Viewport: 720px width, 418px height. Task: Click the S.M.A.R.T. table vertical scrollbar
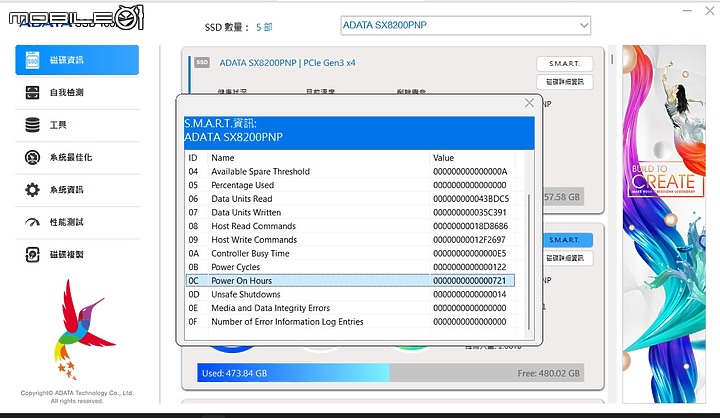[x=529, y=262]
